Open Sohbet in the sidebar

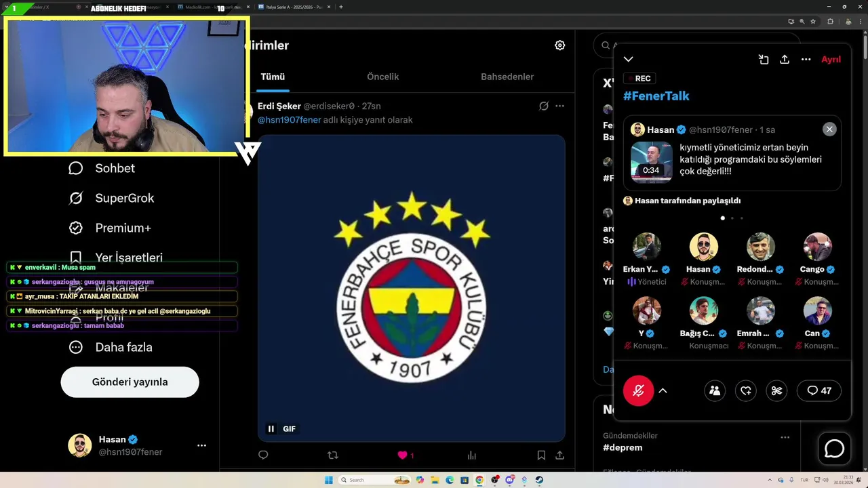102,168
